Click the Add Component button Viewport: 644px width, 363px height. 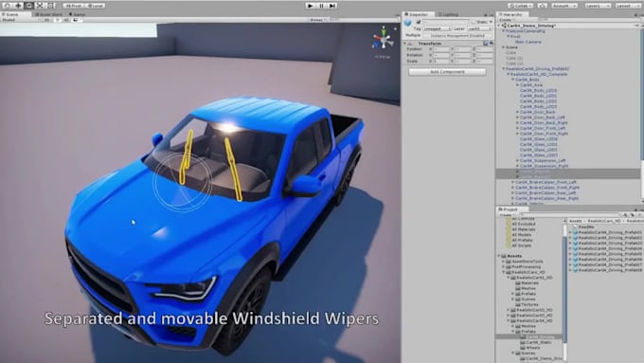coord(447,71)
